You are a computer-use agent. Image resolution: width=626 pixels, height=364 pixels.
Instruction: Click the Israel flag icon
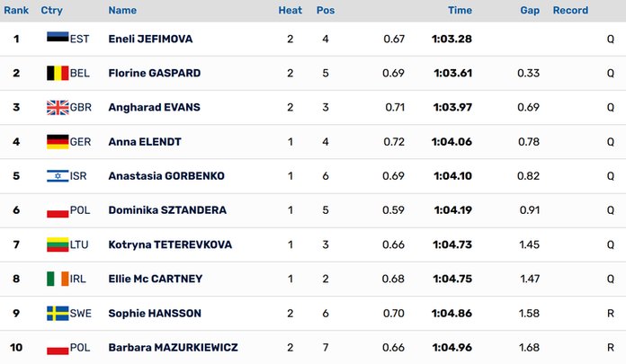coord(57,176)
